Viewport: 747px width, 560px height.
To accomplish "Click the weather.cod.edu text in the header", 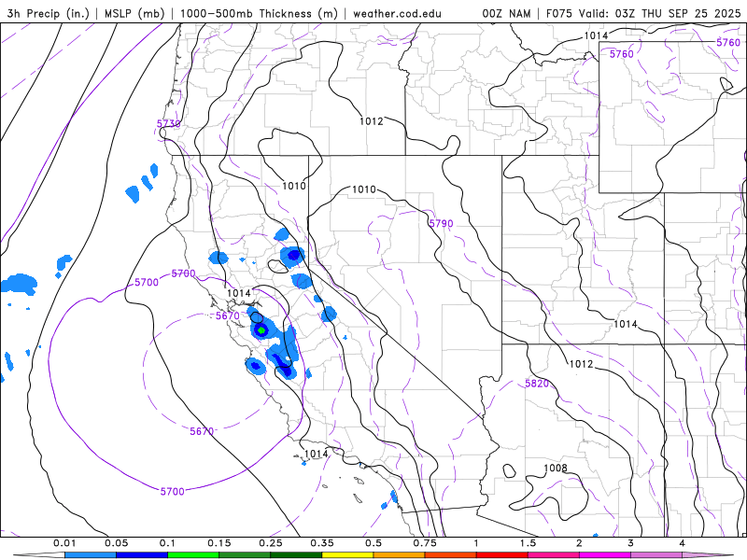I will tap(397, 13).
